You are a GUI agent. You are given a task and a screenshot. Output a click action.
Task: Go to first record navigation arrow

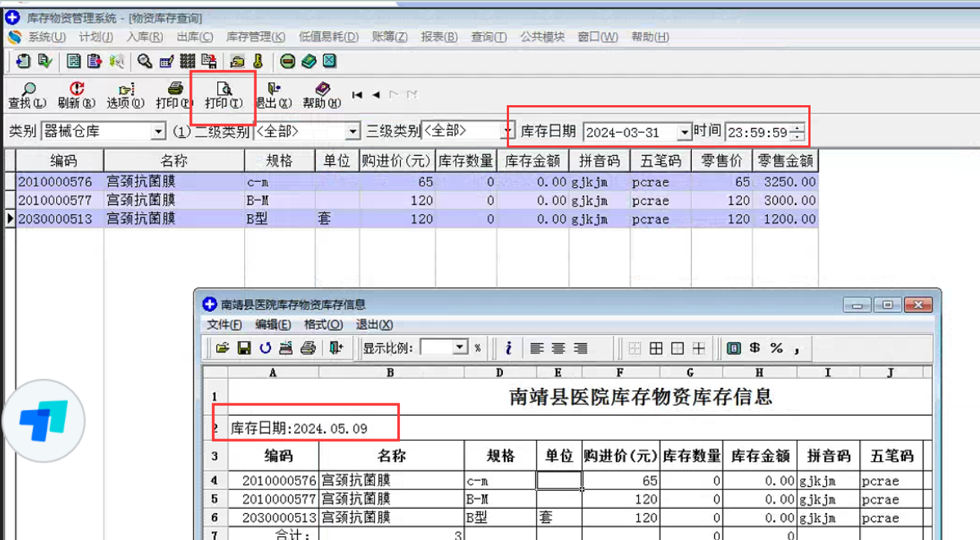[358, 95]
